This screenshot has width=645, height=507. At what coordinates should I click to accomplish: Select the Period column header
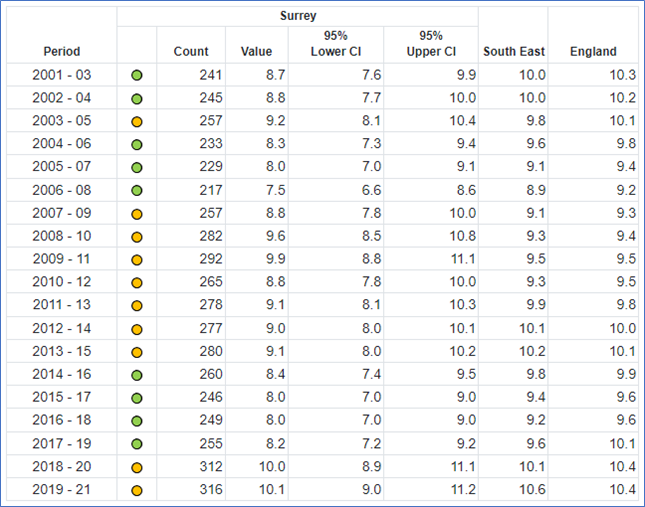[x=62, y=51]
